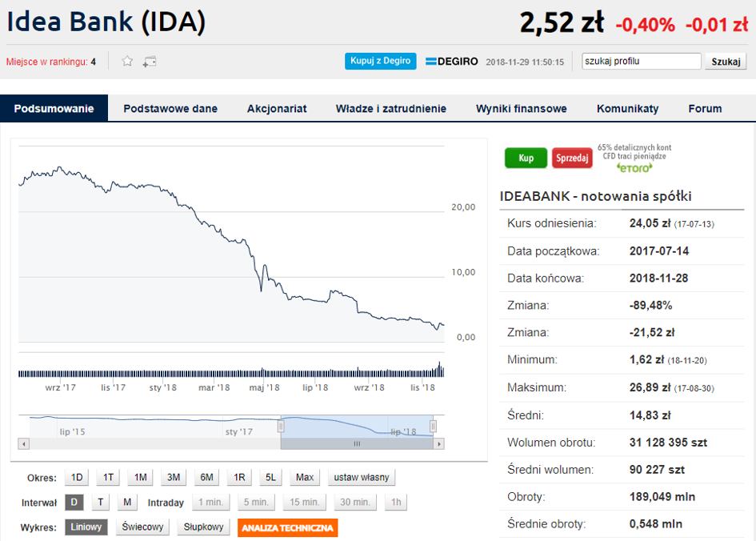Select 1h intraday interval

pyautogui.click(x=396, y=503)
